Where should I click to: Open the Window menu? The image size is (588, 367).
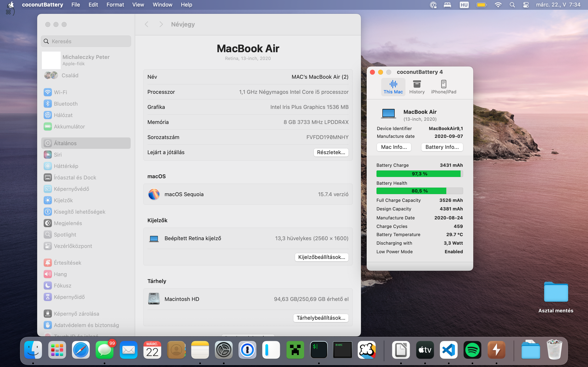[x=162, y=5]
